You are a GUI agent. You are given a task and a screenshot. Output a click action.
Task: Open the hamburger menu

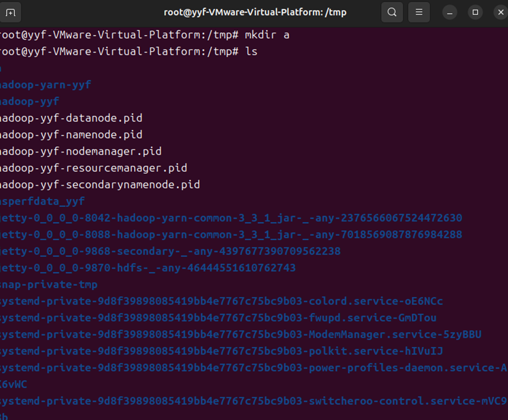coord(419,12)
